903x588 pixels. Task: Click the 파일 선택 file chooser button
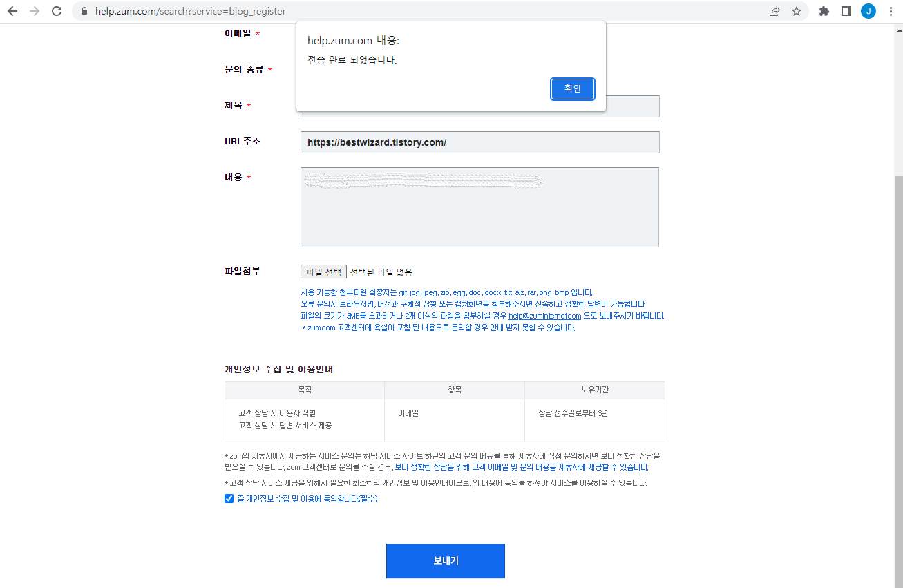tap(323, 271)
